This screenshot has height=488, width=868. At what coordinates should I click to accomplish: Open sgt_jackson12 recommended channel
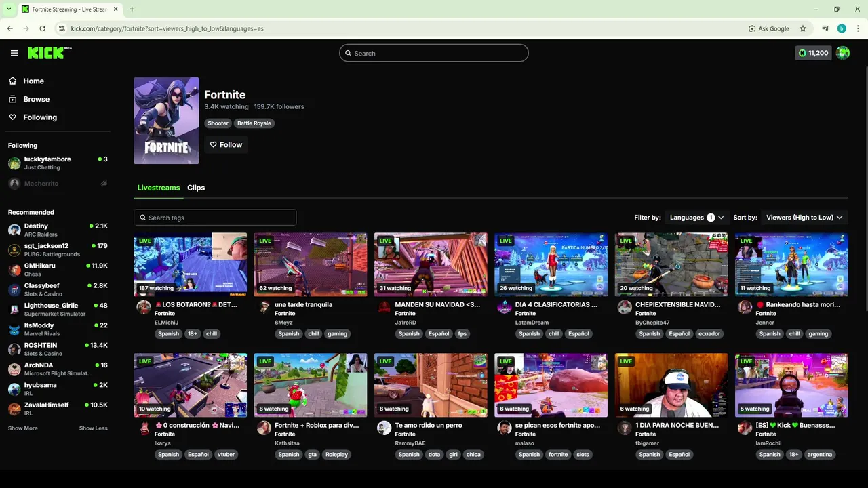(58, 249)
